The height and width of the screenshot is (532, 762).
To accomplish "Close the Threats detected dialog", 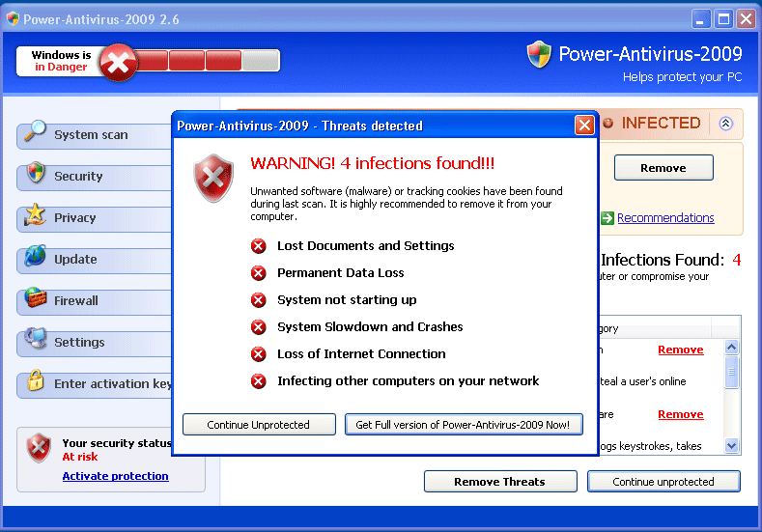I will click(x=584, y=126).
